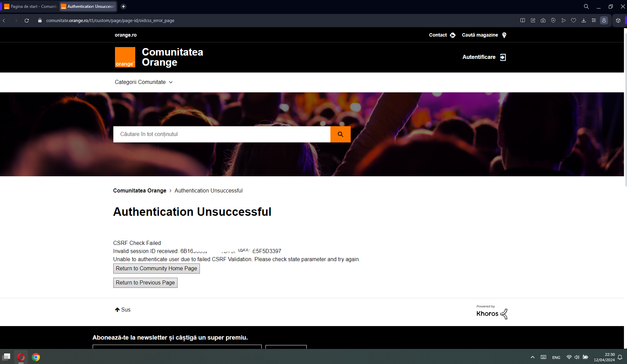Click the volume speaker tray icon
The height and width of the screenshot is (364, 627).
[x=577, y=357]
